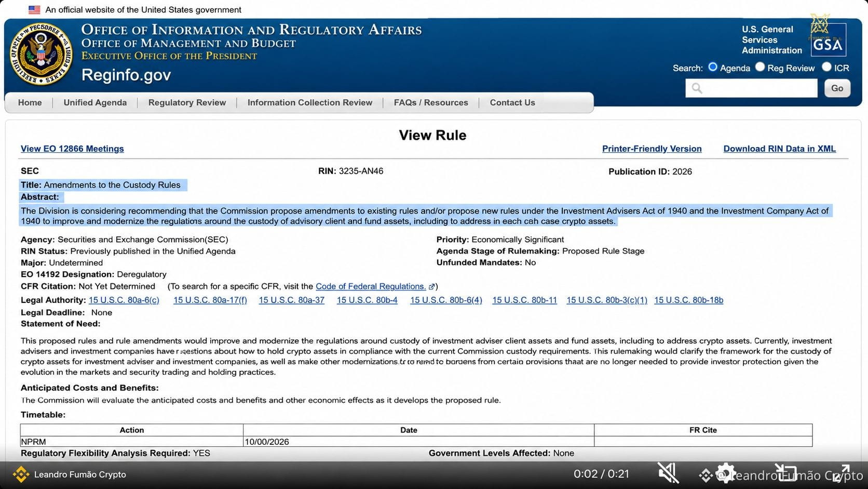Click the View Rule page heading
This screenshot has width=868, height=489.
432,135
